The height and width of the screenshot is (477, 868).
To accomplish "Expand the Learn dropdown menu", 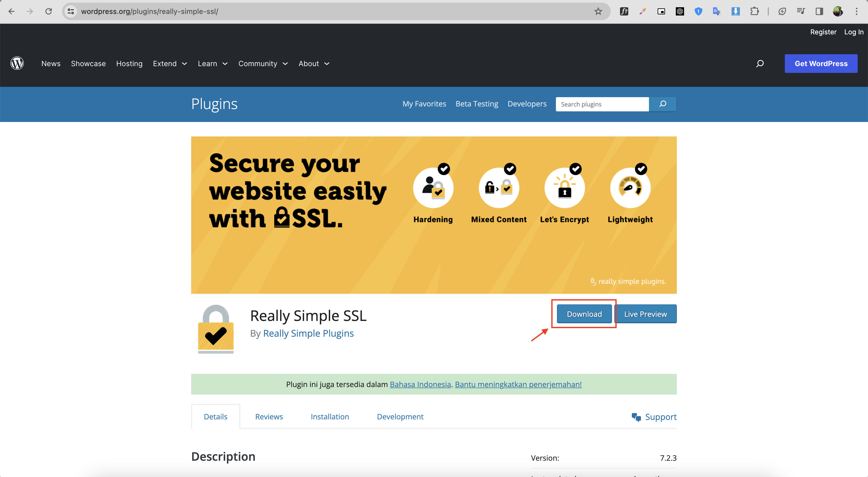I will coord(213,63).
